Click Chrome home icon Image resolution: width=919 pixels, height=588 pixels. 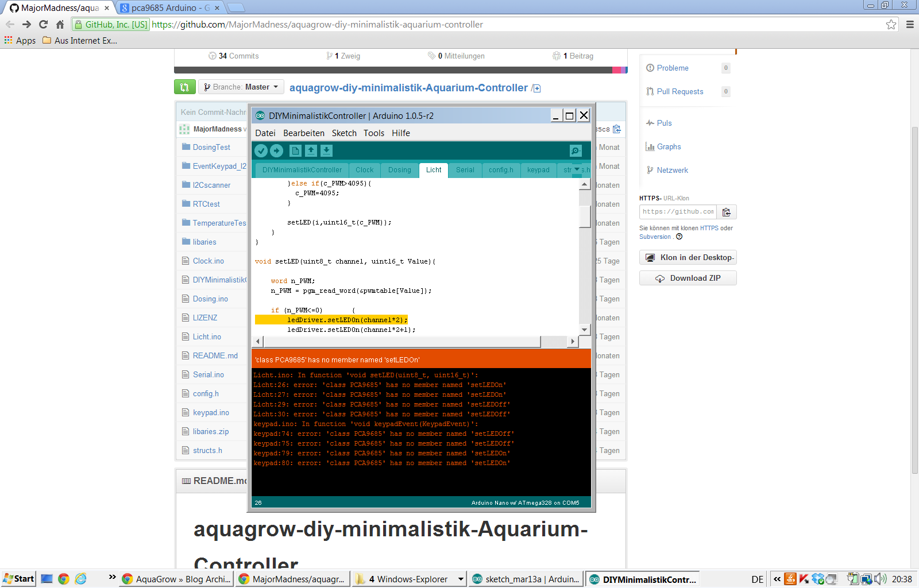tap(60, 24)
